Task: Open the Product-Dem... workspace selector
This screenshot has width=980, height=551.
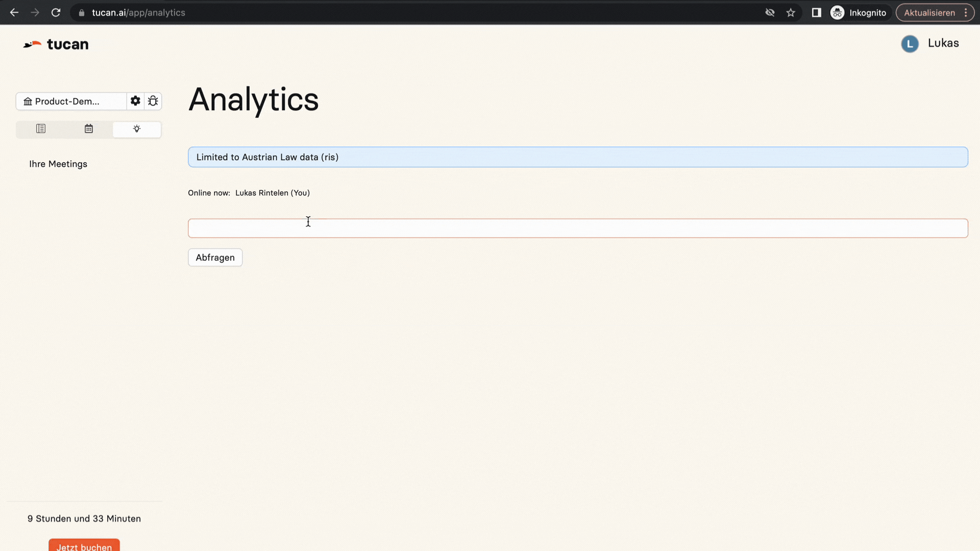Action: tap(71, 101)
